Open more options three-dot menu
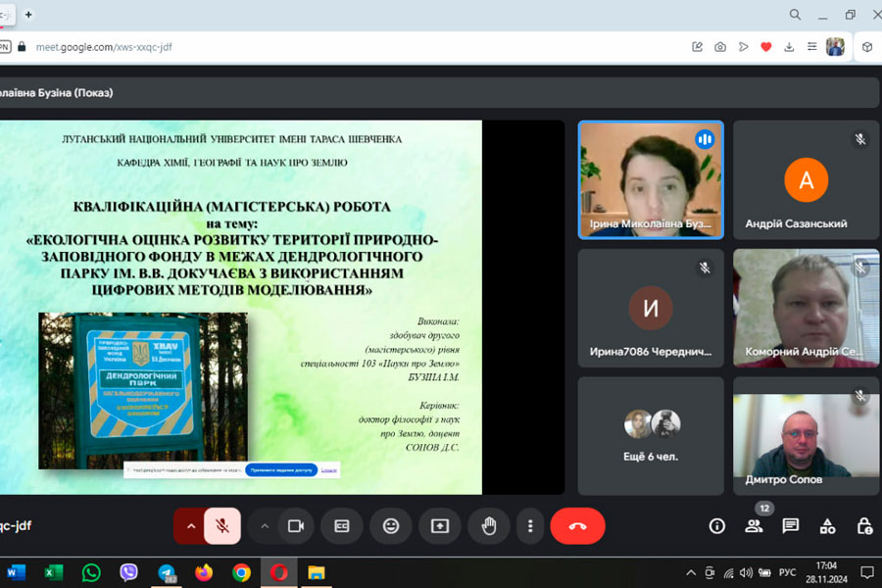 (530, 526)
